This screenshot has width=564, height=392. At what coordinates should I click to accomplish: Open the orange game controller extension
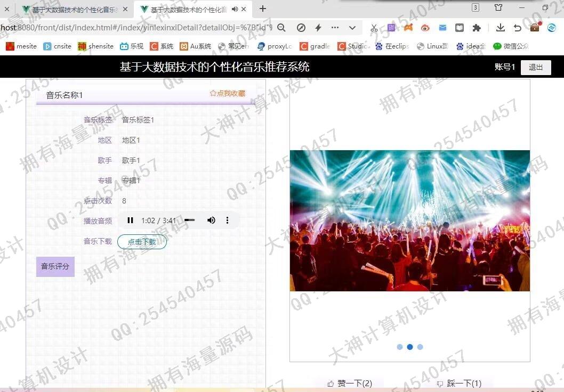click(408, 28)
